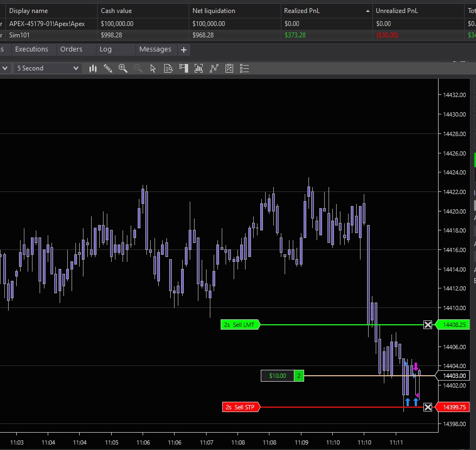This screenshot has width=476, height=450.
Task: Open the data box icon
Action: point(168,68)
